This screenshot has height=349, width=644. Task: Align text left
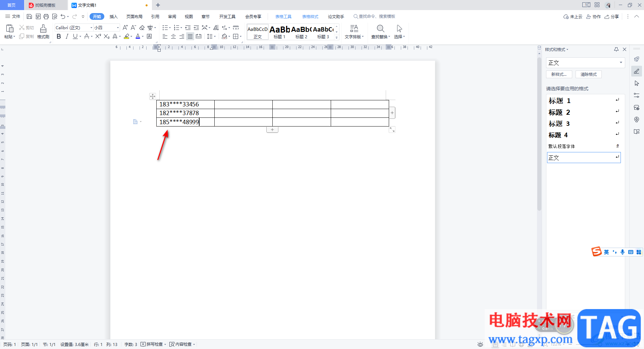click(165, 36)
